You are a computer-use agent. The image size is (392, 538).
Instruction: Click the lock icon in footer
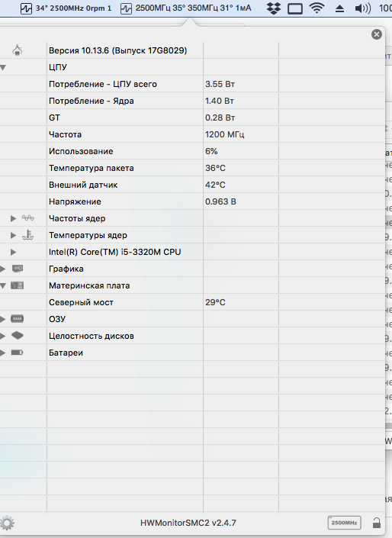pyautogui.click(x=377, y=523)
